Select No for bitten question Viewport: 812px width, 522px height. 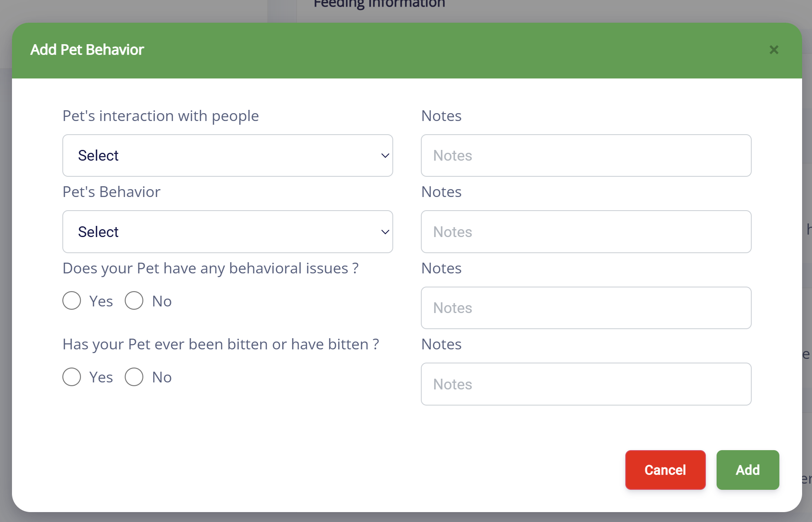coord(134,377)
